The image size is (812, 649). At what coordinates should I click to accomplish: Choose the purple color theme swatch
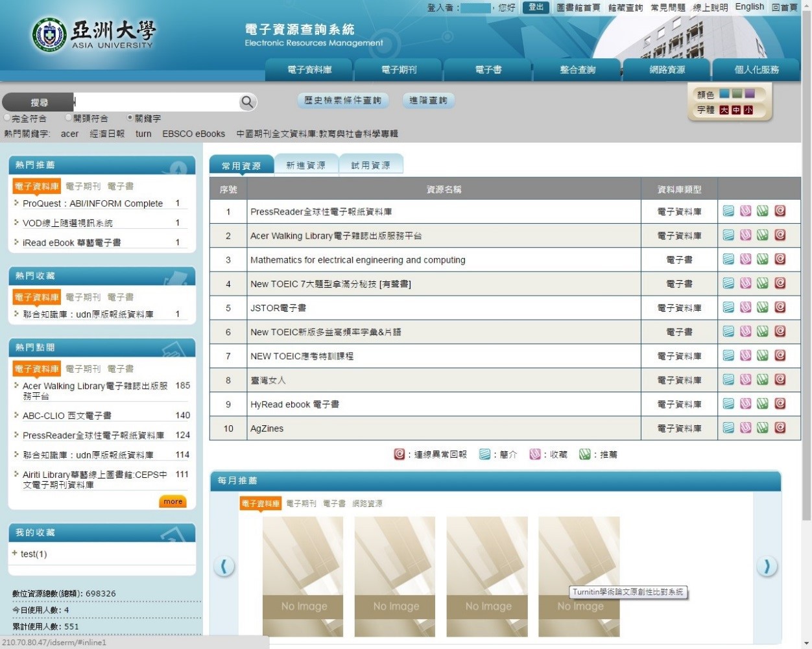tap(750, 94)
